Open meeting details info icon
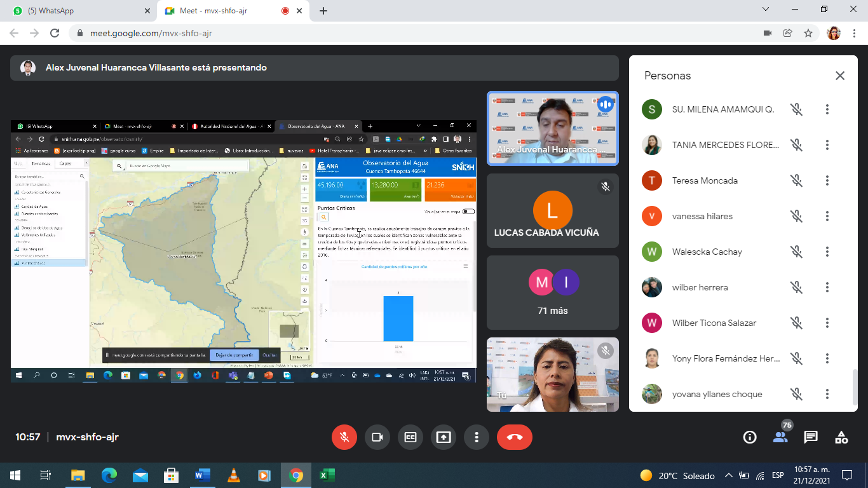 click(x=750, y=437)
